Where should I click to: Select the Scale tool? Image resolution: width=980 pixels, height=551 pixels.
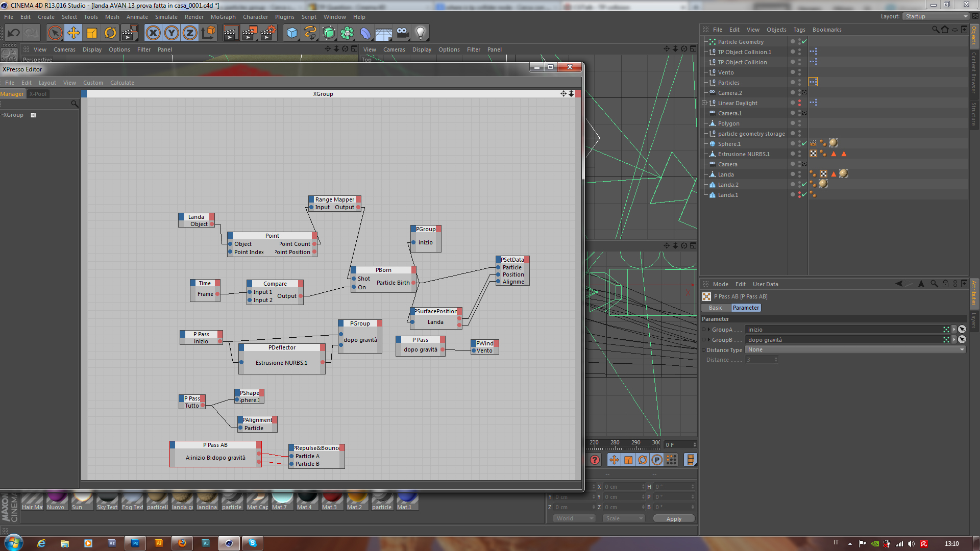point(92,33)
